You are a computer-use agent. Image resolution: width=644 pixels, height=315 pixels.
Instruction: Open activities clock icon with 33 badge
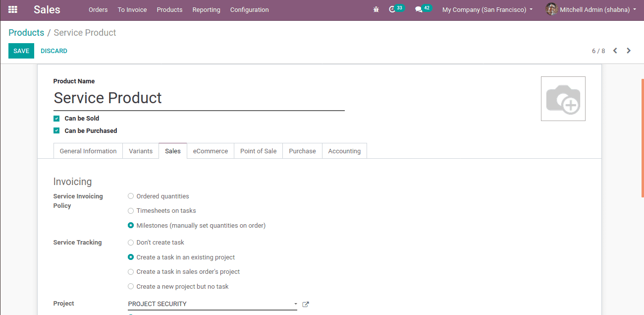(x=396, y=9)
